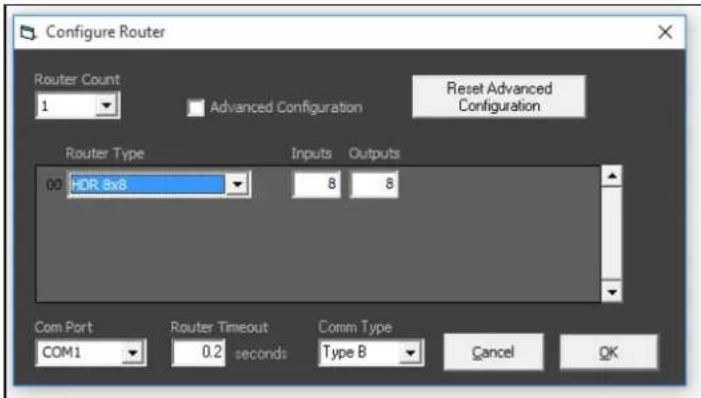
Task: Click the router list scrollbar track
Action: pyautogui.click(x=612, y=234)
